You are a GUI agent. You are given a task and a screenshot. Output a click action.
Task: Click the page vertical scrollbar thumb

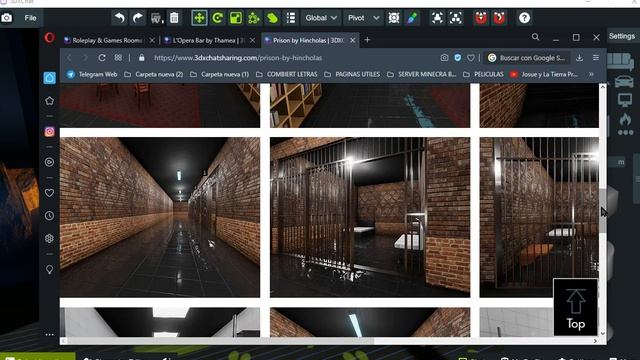pyautogui.click(x=602, y=211)
